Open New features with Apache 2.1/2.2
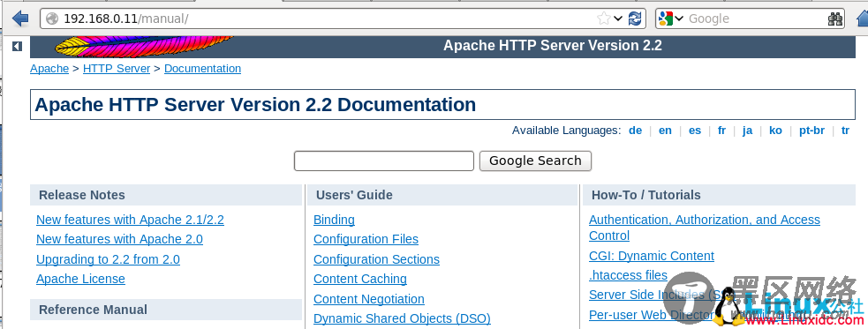 coord(130,221)
